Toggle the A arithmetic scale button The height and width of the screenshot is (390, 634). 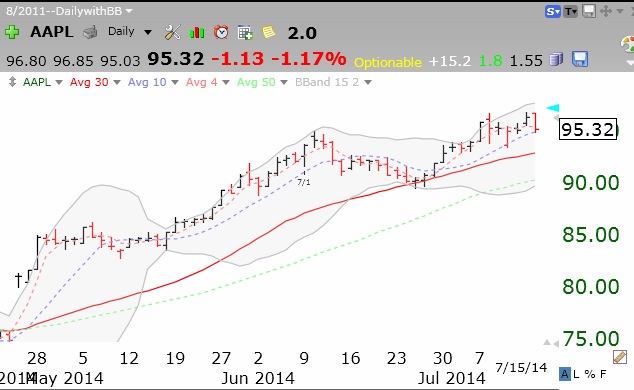[564, 374]
